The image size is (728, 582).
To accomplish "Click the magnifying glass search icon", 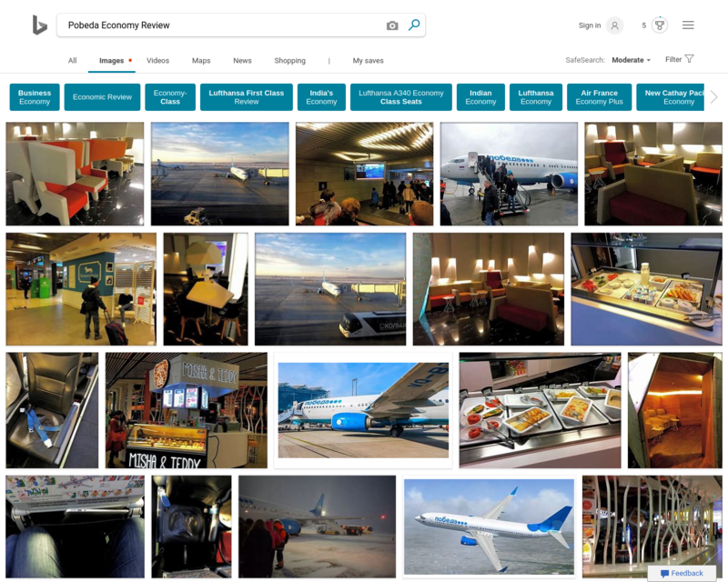I will tap(414, 25).
